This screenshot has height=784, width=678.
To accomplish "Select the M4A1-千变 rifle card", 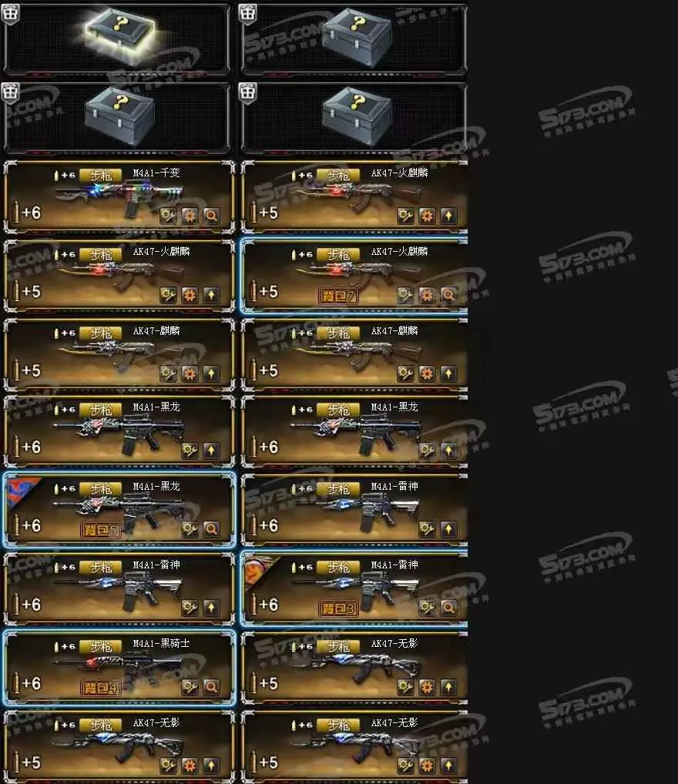I will [x=119, y=197].
